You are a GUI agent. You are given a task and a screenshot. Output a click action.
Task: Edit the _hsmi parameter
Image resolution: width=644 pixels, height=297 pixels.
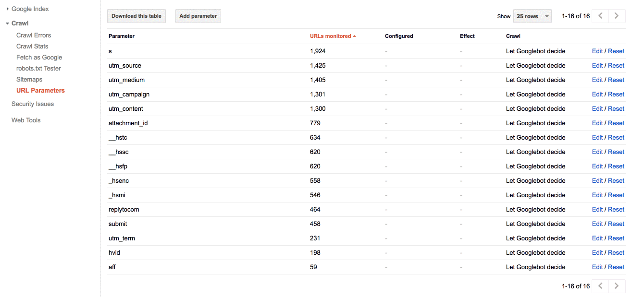pyautogui.click(x=597, y=195)
